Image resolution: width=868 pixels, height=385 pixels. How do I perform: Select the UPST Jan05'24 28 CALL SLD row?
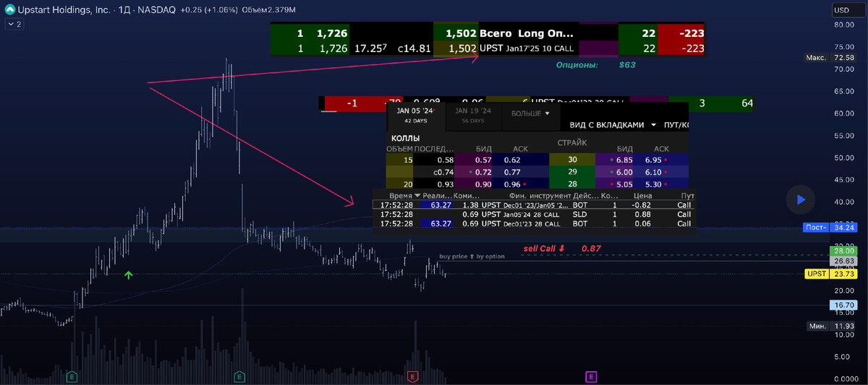[x=535, y=215]
